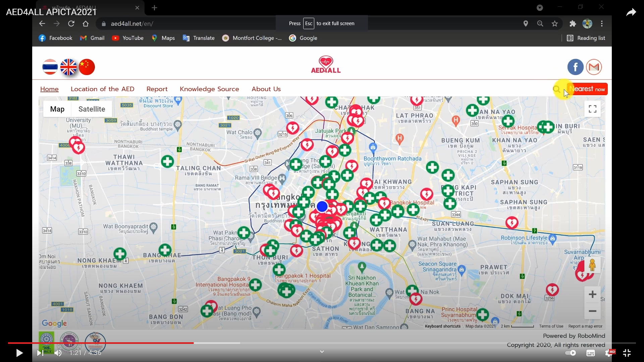Open map Terms of Use
This screenshot has width=644, height=362.
[551, 326]
